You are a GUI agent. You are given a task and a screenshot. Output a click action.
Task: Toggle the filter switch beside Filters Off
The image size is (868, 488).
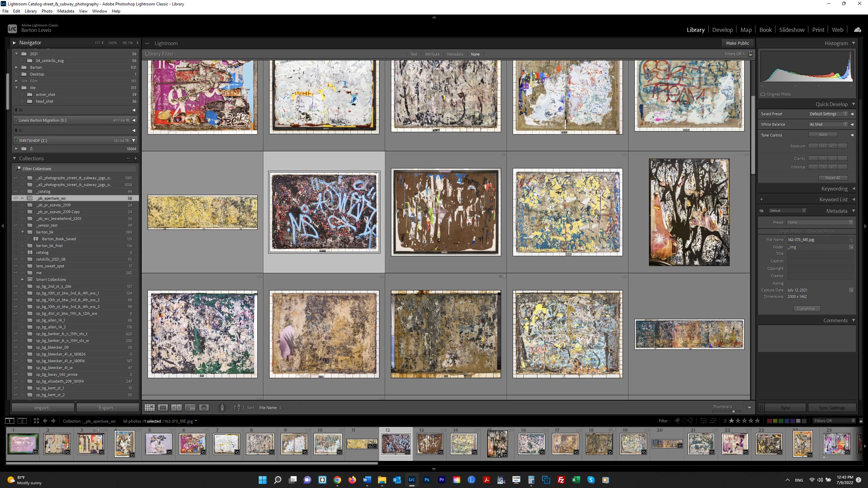[861, 421]
